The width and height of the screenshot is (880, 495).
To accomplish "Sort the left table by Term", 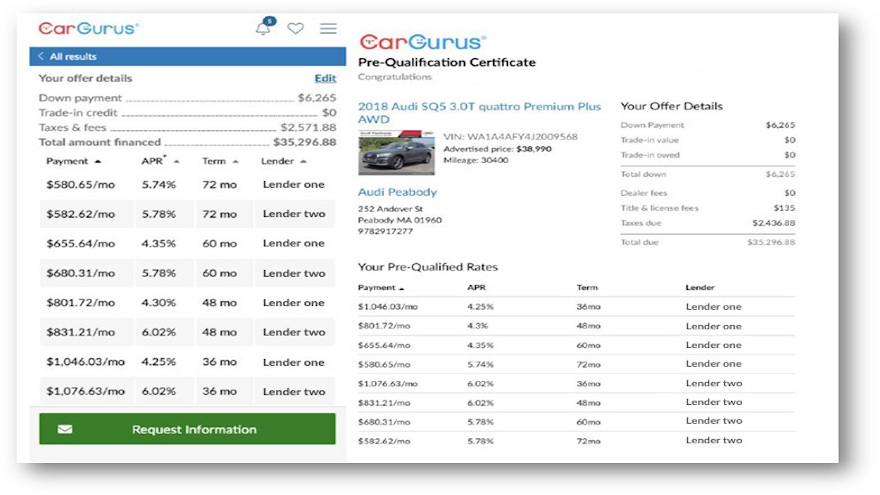I will point(220,161).
